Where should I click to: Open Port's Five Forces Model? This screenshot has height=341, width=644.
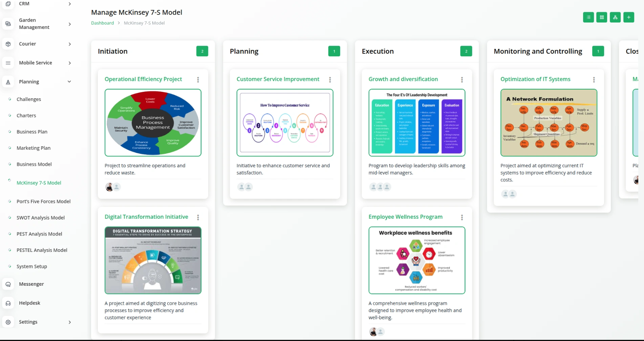pos(43,202)
